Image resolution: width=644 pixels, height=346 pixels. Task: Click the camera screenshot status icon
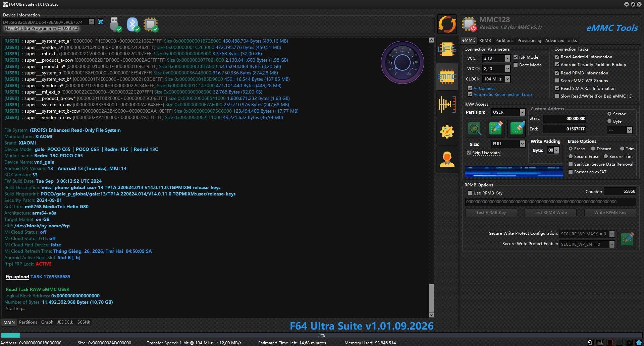tap(629, 342)
